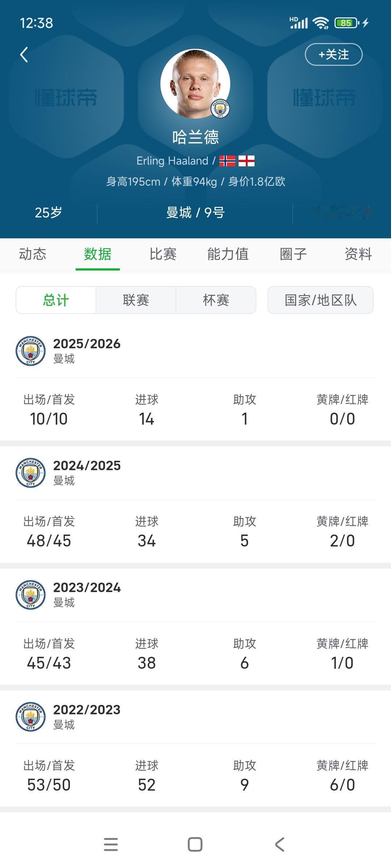Image resolution: width=391 pixels, height=868 pixels.
Task: Tap the Norway flag icon
Action: tap(227, 161)
